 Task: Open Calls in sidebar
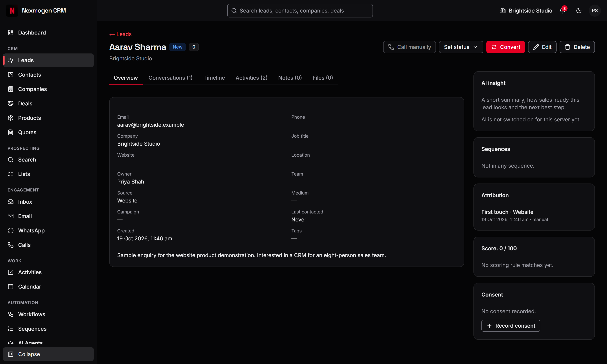click(48, 245)
